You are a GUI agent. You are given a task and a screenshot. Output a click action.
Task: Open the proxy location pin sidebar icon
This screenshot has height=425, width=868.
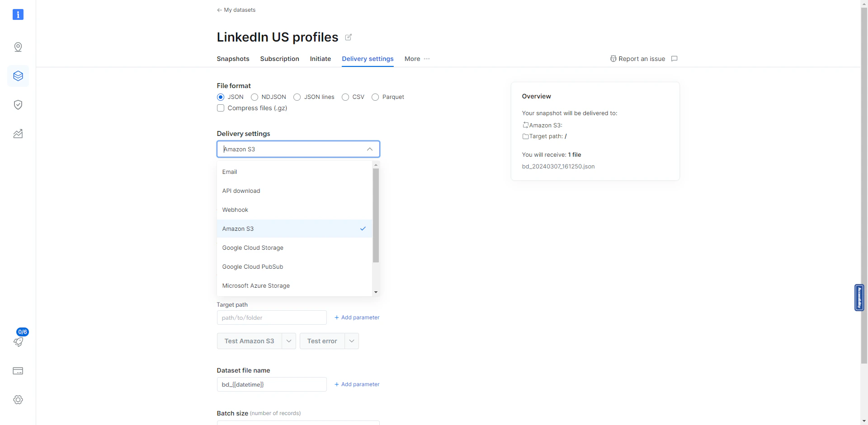click(18, 47)
